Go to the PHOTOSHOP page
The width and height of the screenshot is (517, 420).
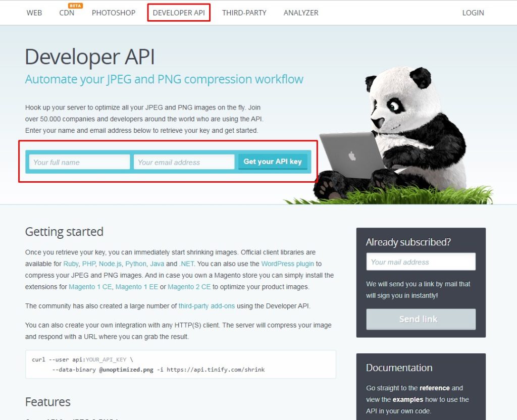tap(114, 13)
